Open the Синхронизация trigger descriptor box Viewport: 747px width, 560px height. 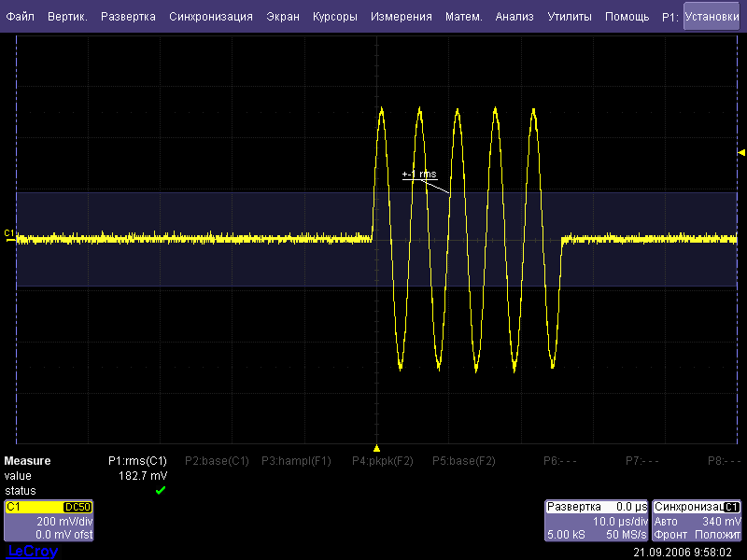698,521
